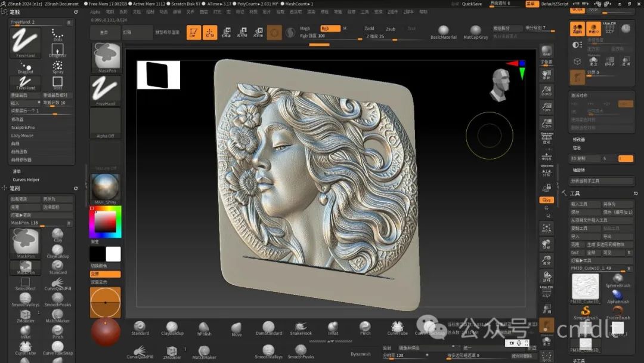Select the DragRect stroke type

point(57,51)
